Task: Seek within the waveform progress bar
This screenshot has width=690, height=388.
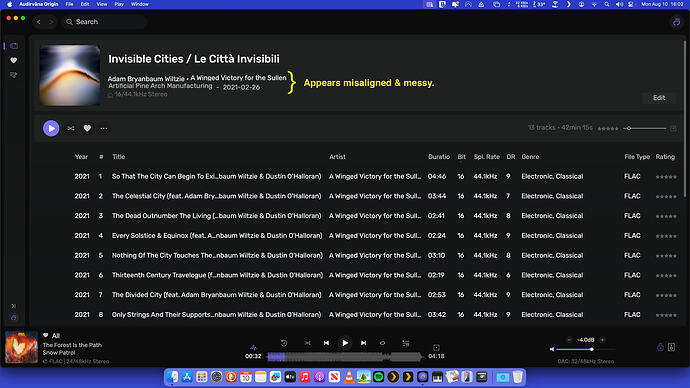Action: (345, 357)
